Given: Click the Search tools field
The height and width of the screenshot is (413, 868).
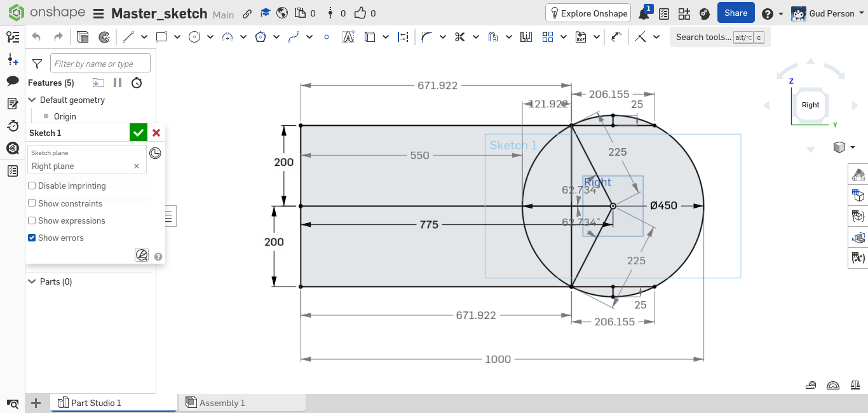Looking at the screenshot, I should pos(720,37).
